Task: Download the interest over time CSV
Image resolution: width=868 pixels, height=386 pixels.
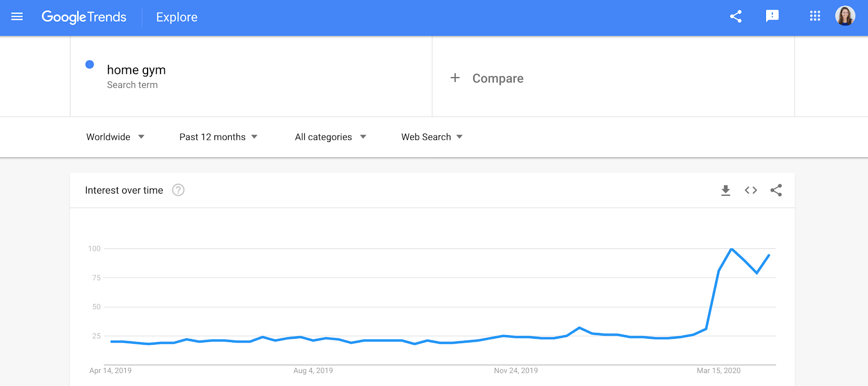Action: click(725, 190)
